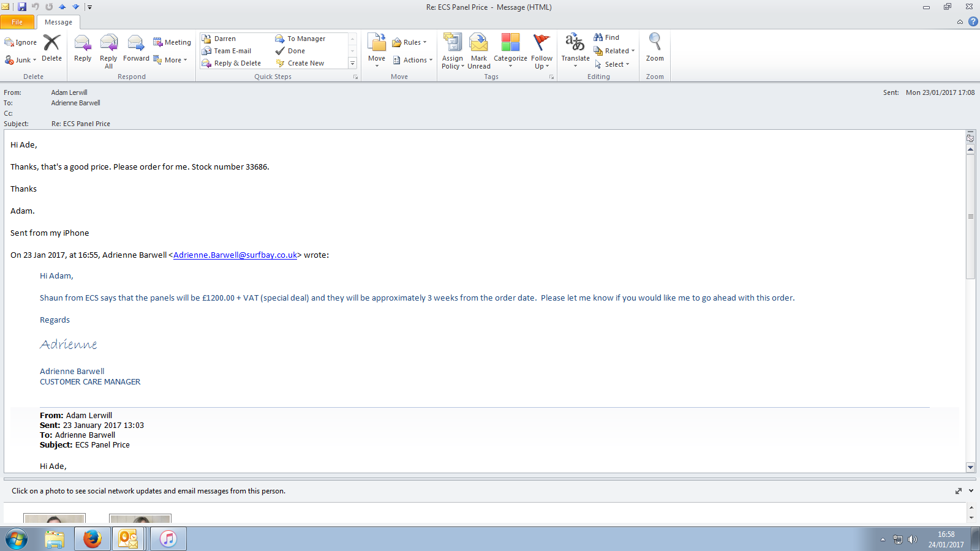The width and height of the screenshot is (980, 551).
Task: Click Find in the Editing group
Action: (606, 37)
